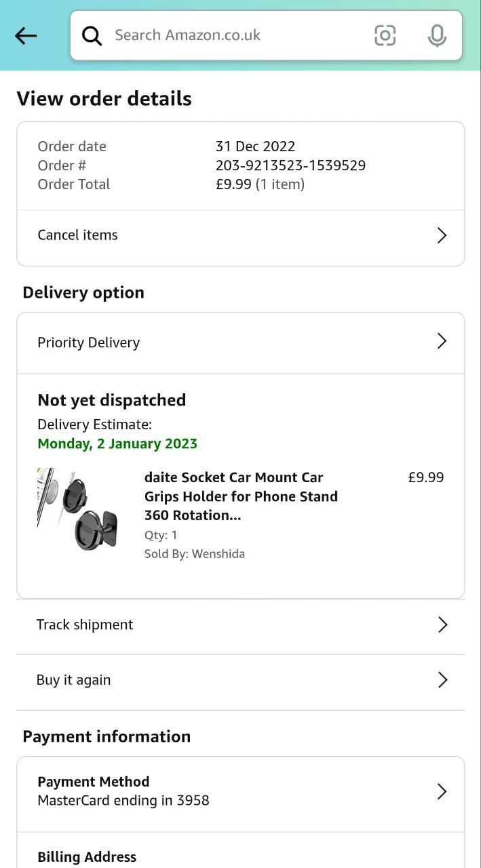The width and height of the screenshot is (481, 868).
Task: Tap the search magnifier icon
Action: tap(92, 36)
